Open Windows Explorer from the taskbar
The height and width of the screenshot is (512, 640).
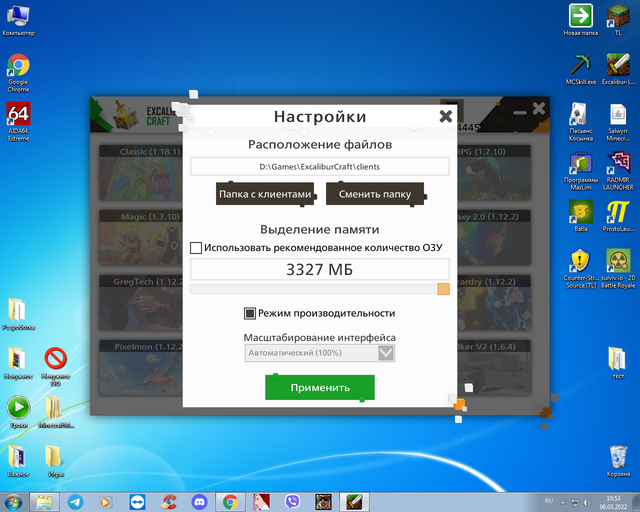(x=44, y=502)
